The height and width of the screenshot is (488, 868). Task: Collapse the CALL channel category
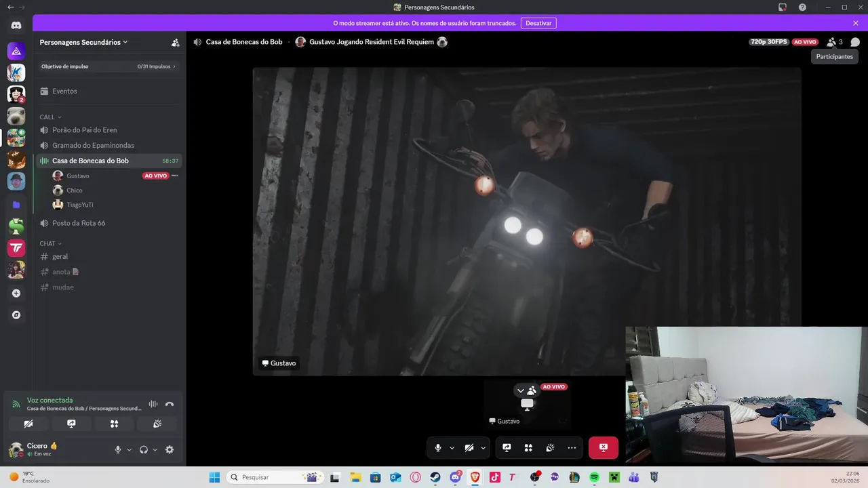[x=50, y=117]
